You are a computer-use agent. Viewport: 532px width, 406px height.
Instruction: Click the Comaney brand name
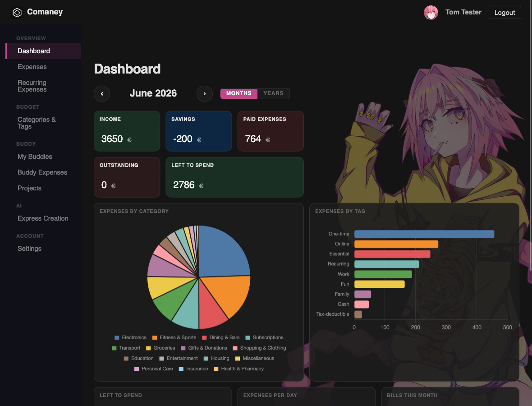click(45, 12)
